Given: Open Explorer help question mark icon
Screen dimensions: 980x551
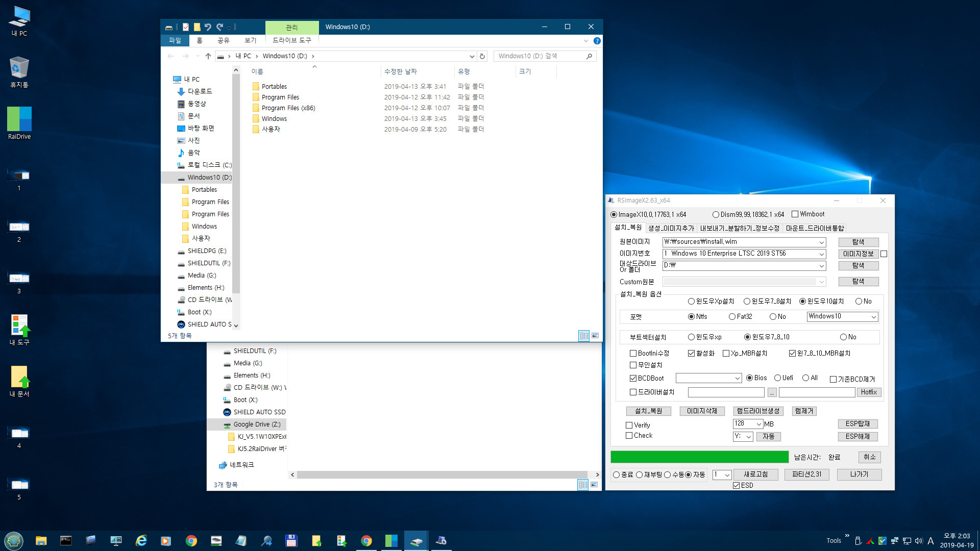Looking at the screenshot, I should click(x=597, y=41).
